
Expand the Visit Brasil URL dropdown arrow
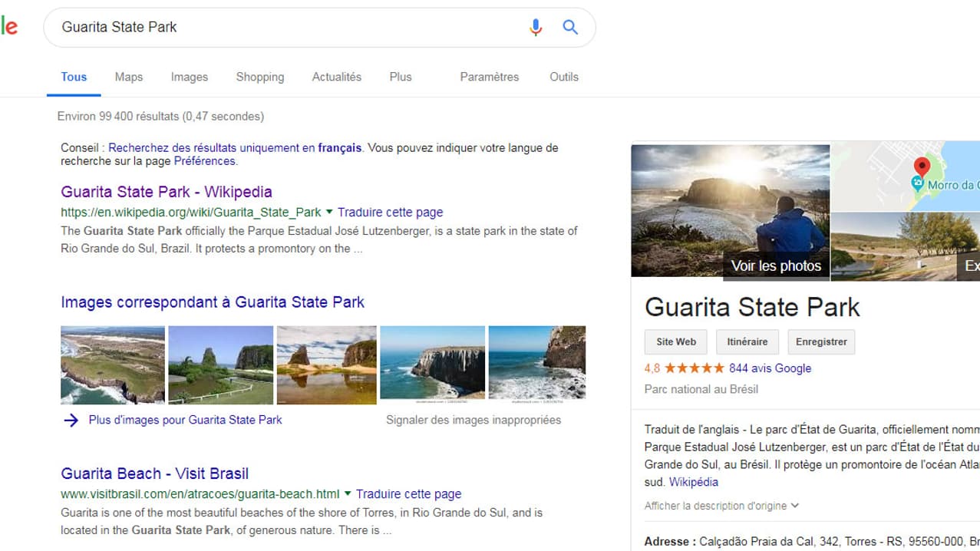[x=348, y=493]
